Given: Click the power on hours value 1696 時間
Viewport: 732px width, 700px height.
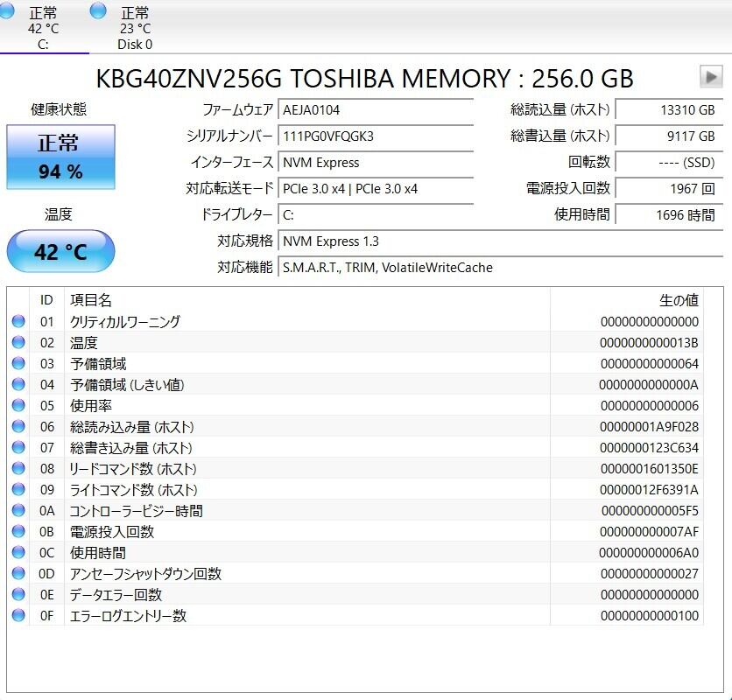Looking at the screenshot, I should pos(669,215).
